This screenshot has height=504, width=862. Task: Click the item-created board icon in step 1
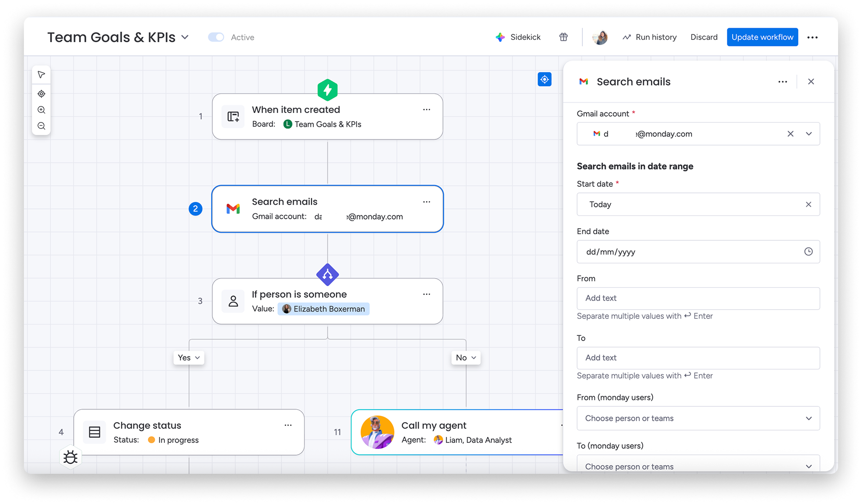(x=233, y=116)
